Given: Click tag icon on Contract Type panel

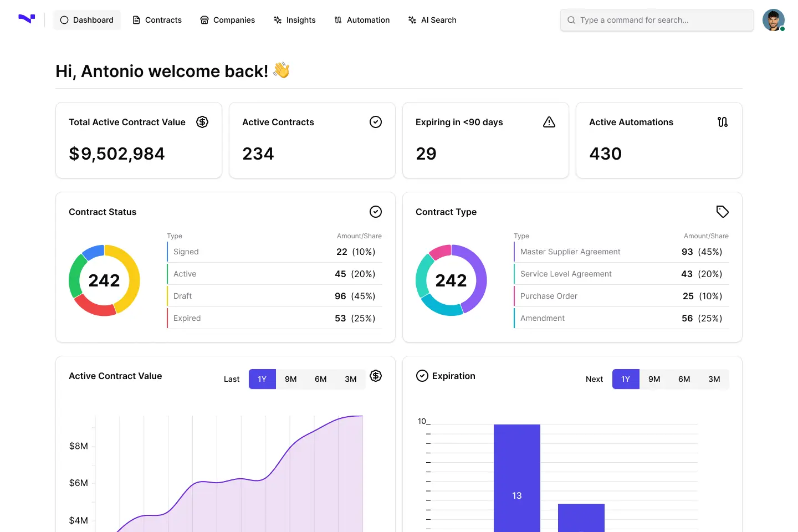Looking at the screenshot, I should (723, 212).
